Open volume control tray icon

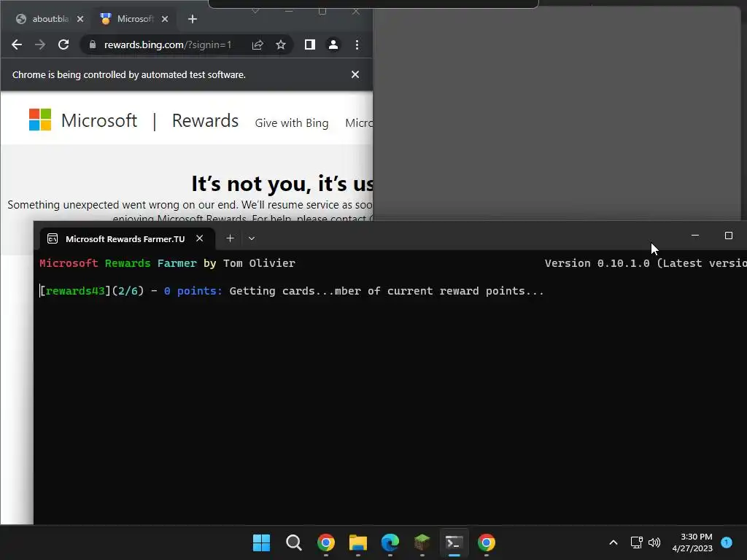pos(654,542)
